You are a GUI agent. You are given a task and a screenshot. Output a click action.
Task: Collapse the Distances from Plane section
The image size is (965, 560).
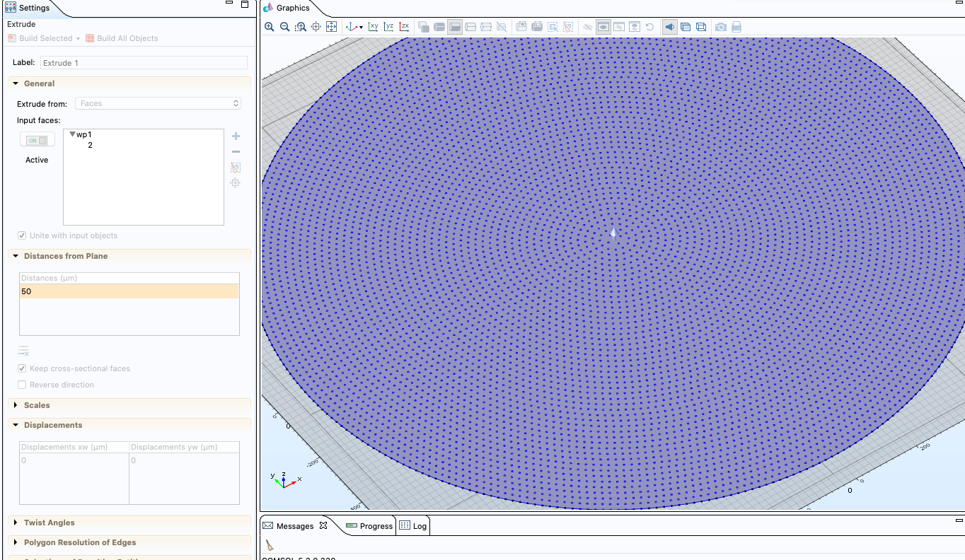[x=16, y=256]
